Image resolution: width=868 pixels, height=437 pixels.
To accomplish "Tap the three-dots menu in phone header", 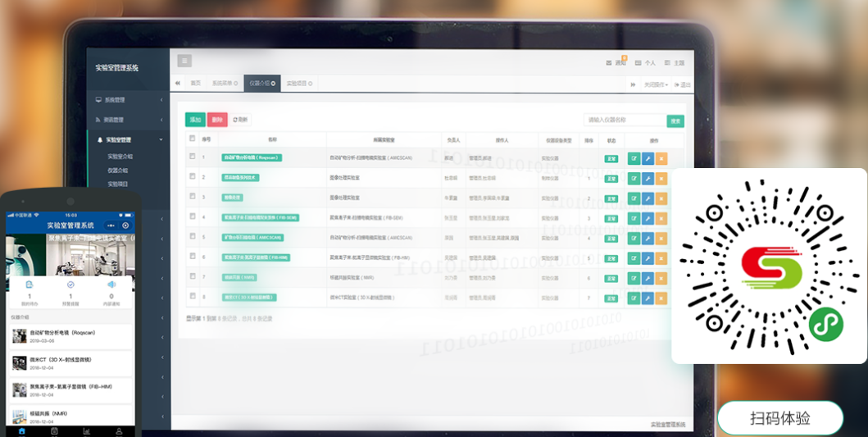I will tap(111, 225).
